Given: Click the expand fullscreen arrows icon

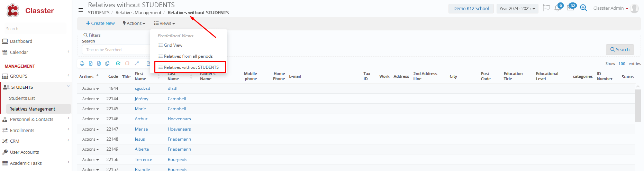Looking at the screenshot, I should click(137, 64).
